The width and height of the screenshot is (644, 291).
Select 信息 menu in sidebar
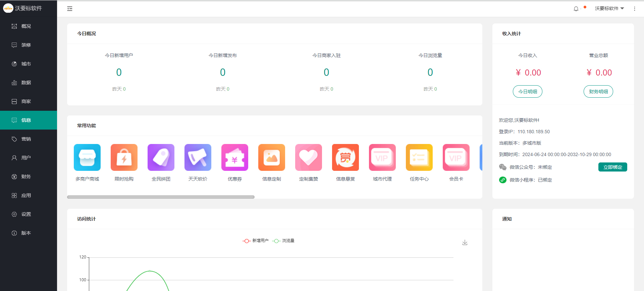(x=29, y=120)
